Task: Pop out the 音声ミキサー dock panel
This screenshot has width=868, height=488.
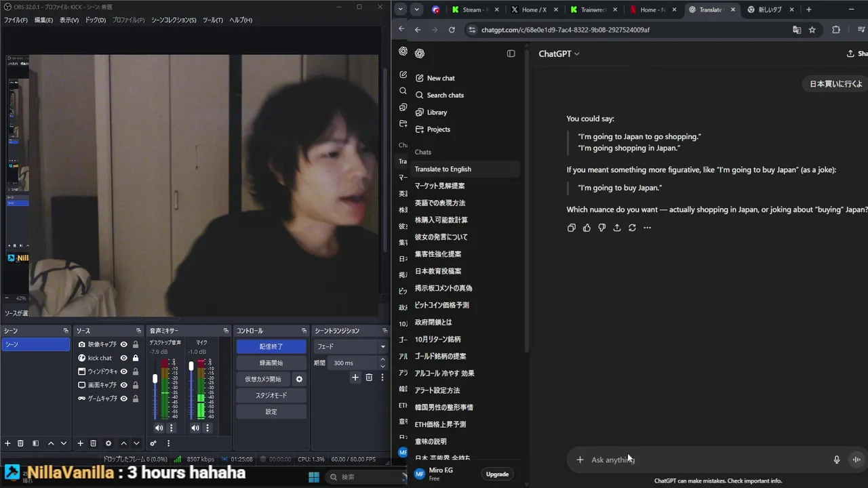Action: point(226,331)
